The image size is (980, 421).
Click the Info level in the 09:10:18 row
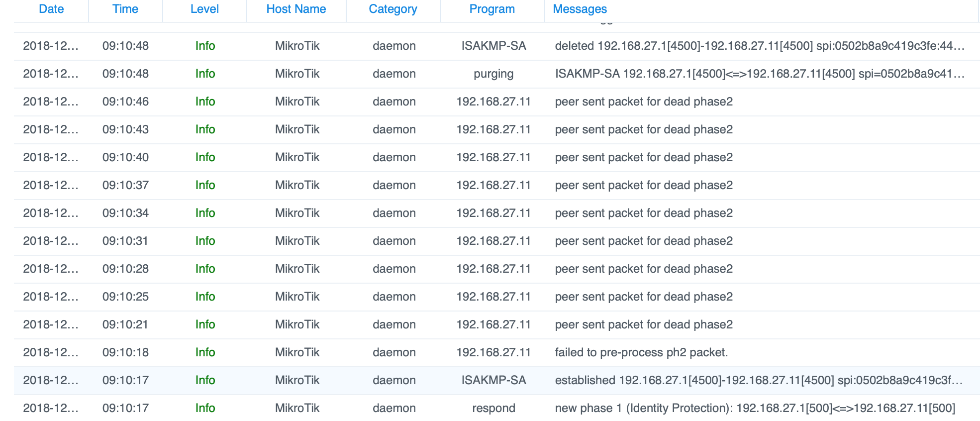click(205, 352)
